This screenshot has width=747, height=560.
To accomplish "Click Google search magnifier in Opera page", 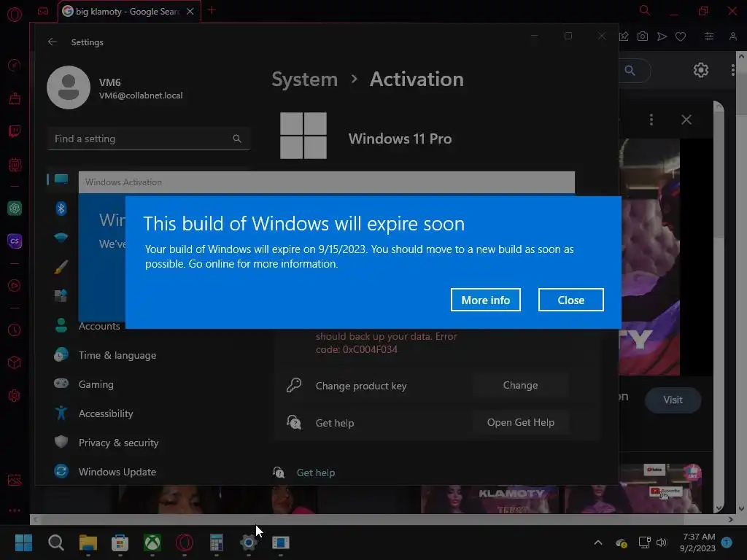I will [630, 71].
